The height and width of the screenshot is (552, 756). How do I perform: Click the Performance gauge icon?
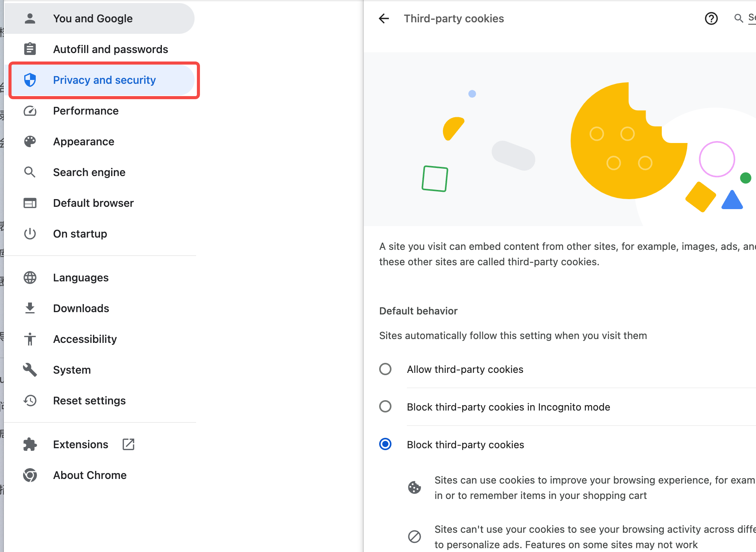pos(30,111)
